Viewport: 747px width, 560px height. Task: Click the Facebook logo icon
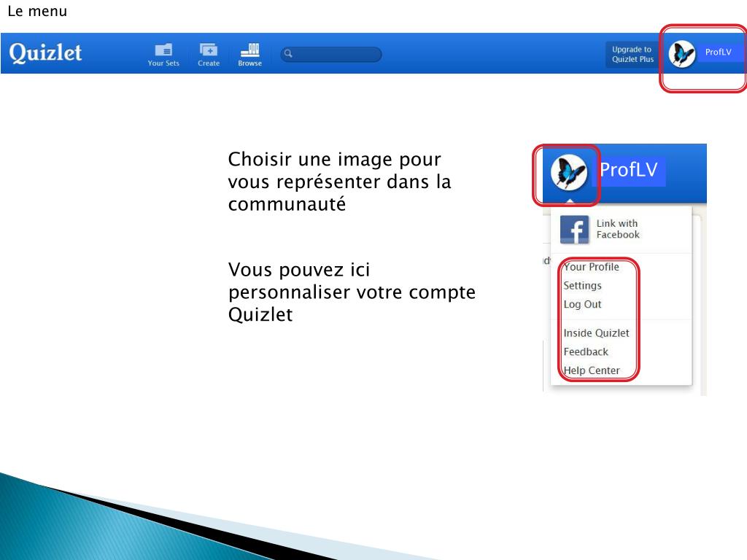point(574,230)
